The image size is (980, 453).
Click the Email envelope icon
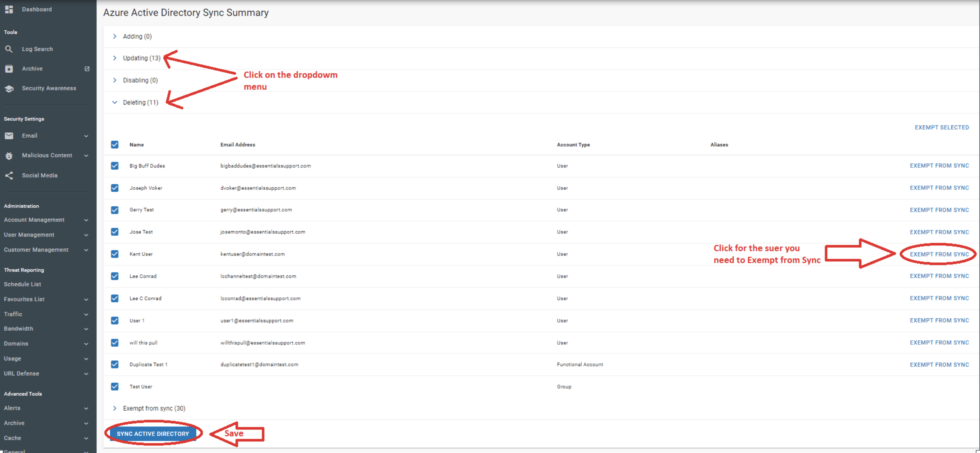point(9,136)
